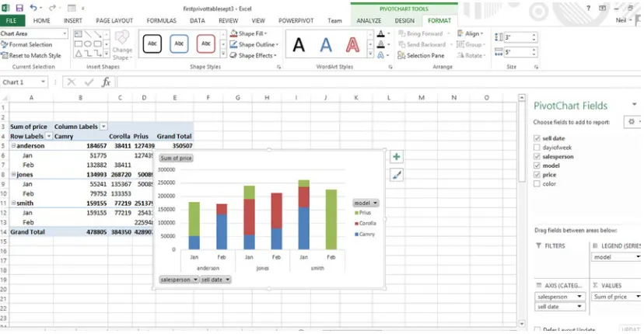Open the Chart Styles paintbrush button

[397, 176]
